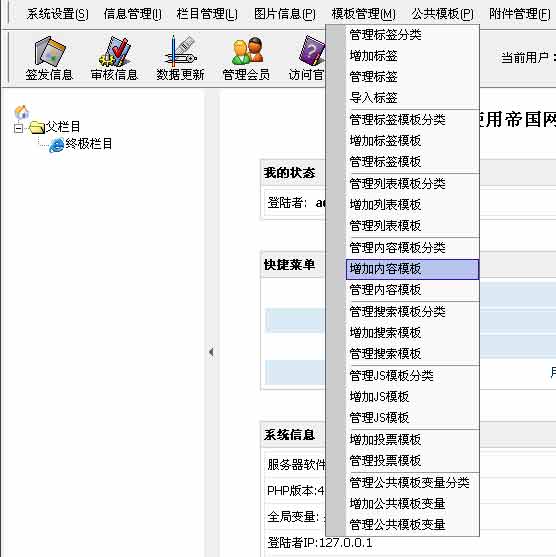Choose 管理标签分类 from the menu

(x=412, y=35)
